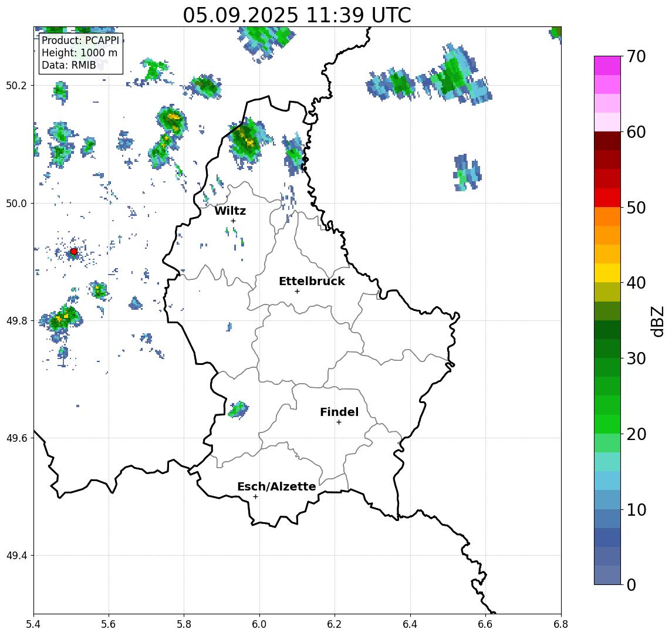
Task: Click the title 05.09.2025 11:39 UTC
Action: 297,15
